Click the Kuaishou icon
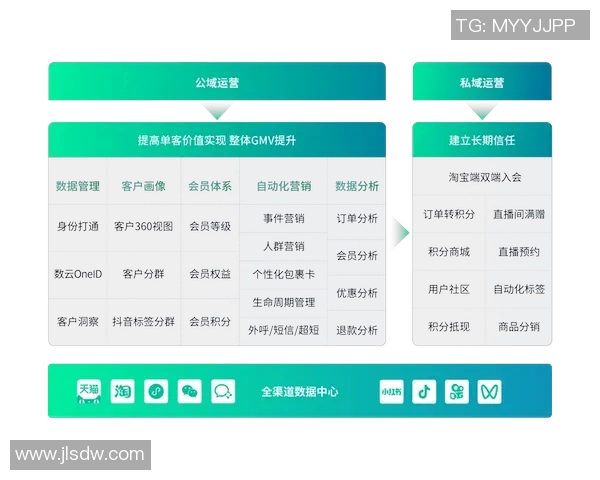 (x=457, y=391)
